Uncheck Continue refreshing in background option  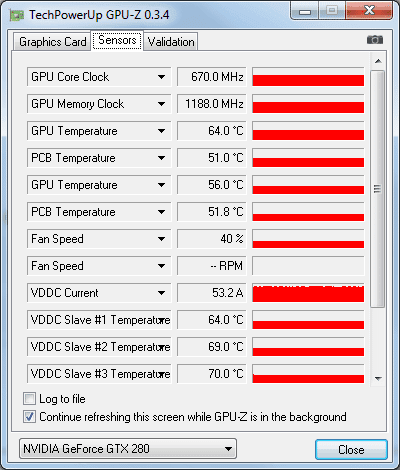[x=29, y=417]
